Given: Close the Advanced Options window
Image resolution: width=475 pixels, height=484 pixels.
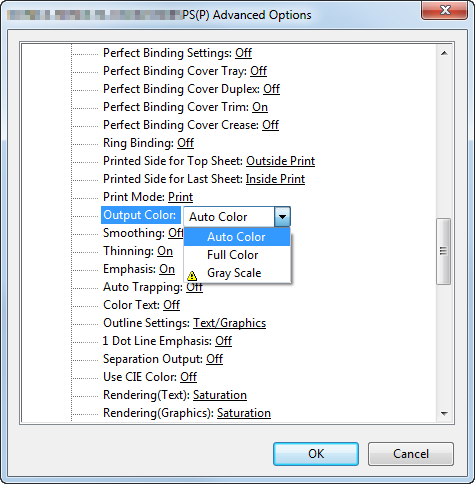Looking at the screenshot, I should [445, 10].
